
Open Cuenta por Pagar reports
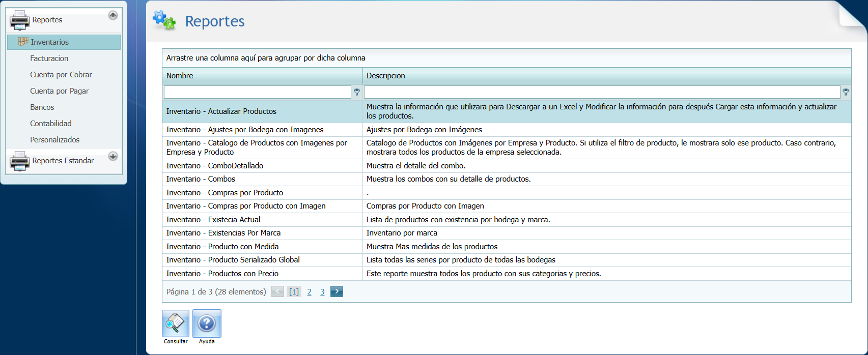click(x=59, y=91)
